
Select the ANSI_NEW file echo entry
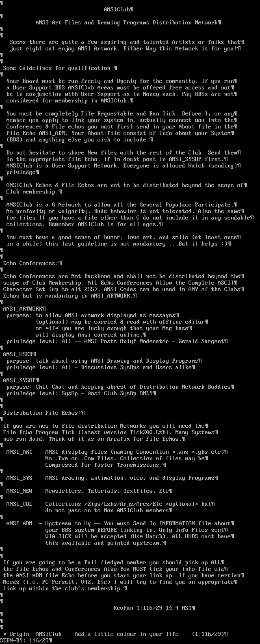[x=19, y=491]
